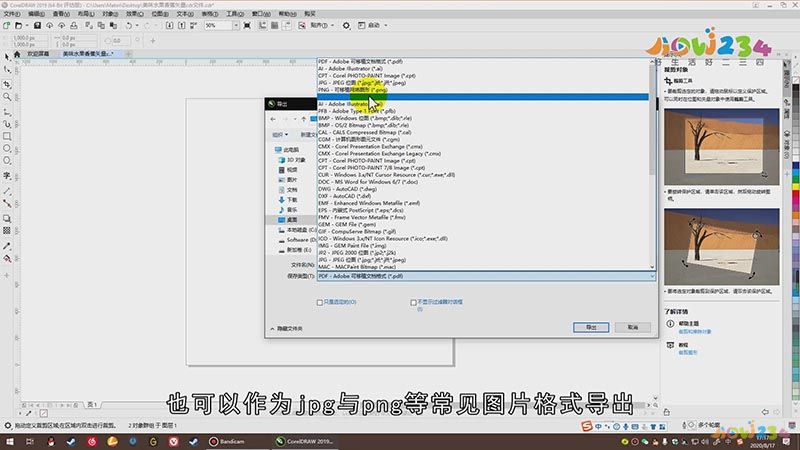The height and width of the screenshot is (450, 800).
Task: Click the 导出 Export button in dialog
Action: click(591, 327)
